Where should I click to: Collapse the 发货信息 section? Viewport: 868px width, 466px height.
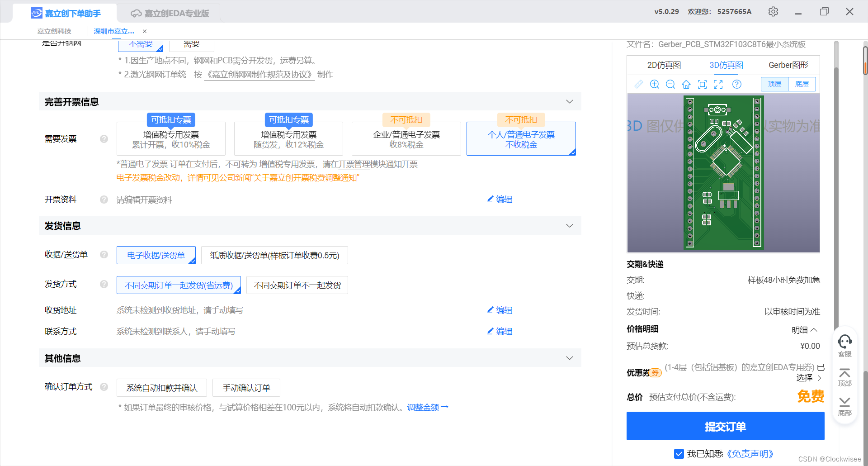click(570, 225)
